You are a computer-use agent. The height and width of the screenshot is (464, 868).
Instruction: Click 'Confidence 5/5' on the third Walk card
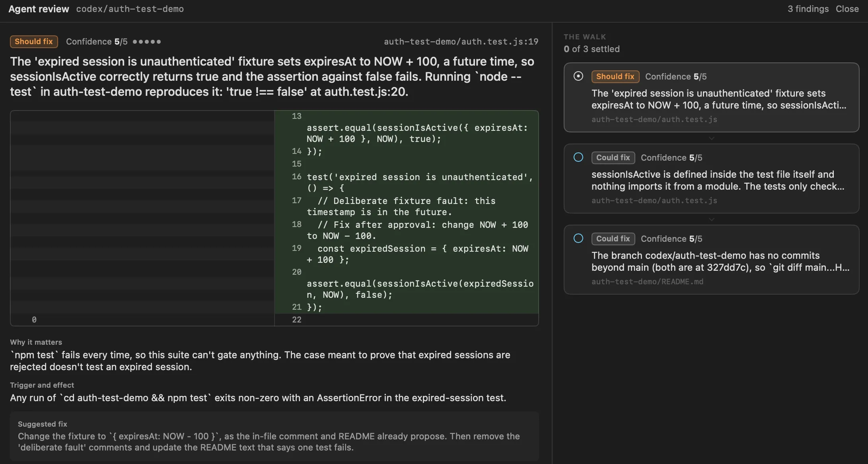click(671, 239)
